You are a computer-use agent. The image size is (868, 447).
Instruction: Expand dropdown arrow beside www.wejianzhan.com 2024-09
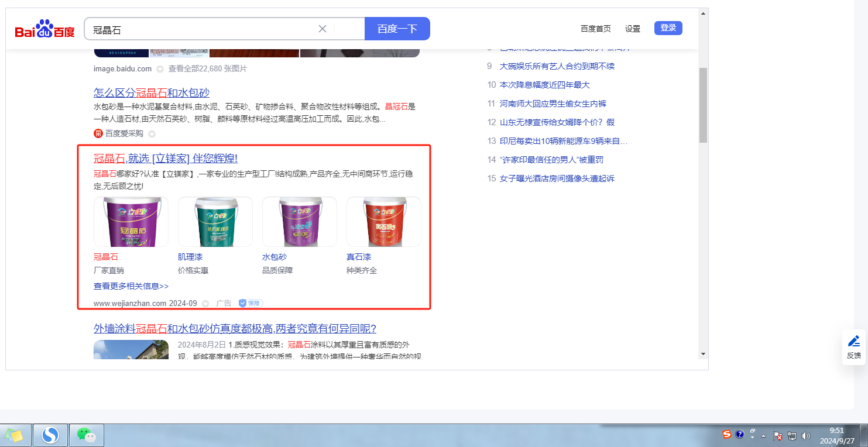pyautogui.click(x=205, y=304)
